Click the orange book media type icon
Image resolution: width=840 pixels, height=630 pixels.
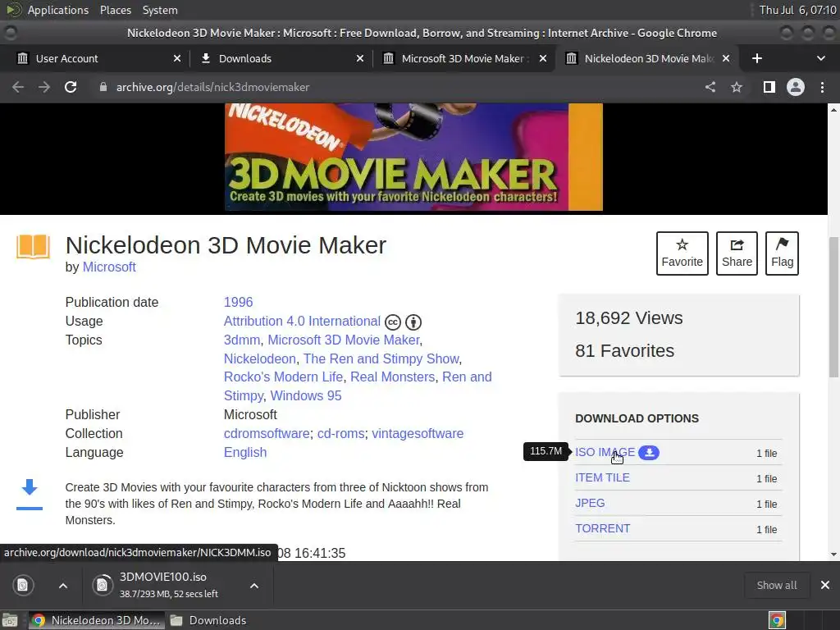33,247
